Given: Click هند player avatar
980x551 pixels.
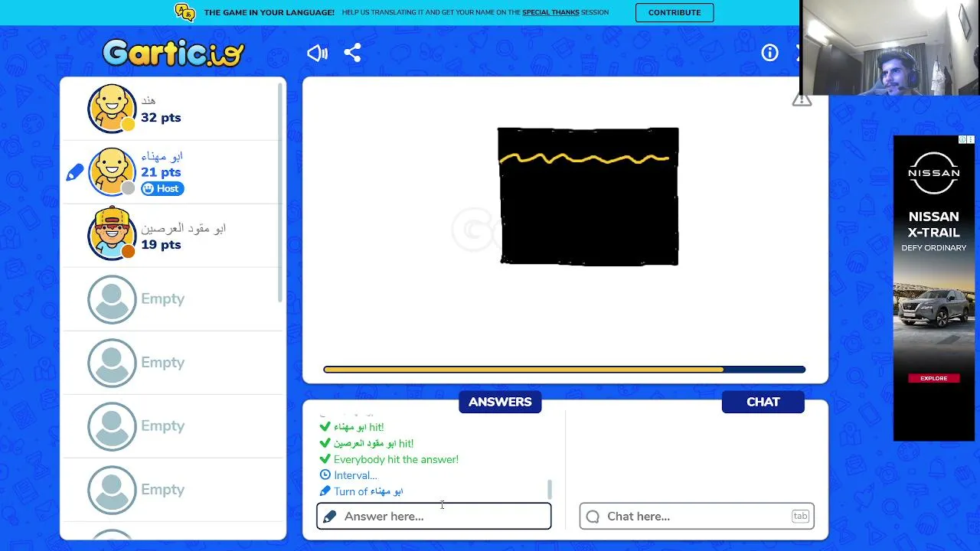Looking at the screenshot, I should [112, 108].
